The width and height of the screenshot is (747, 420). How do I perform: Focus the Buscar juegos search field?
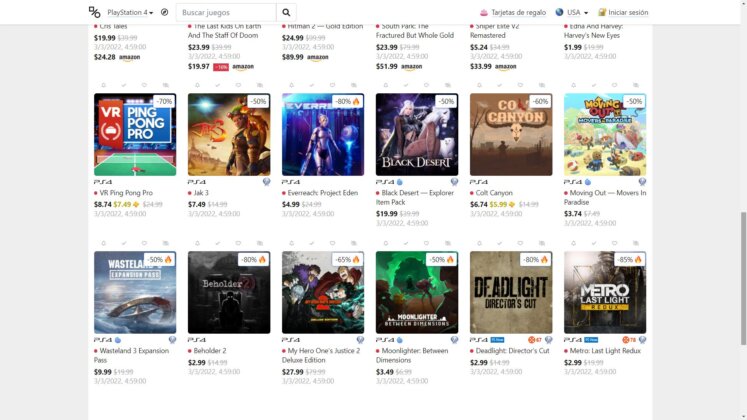click(x=226, y=12)
